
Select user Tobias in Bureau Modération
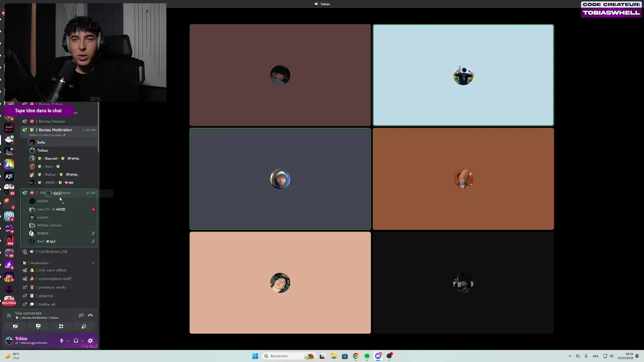click(x=62, y=150)
